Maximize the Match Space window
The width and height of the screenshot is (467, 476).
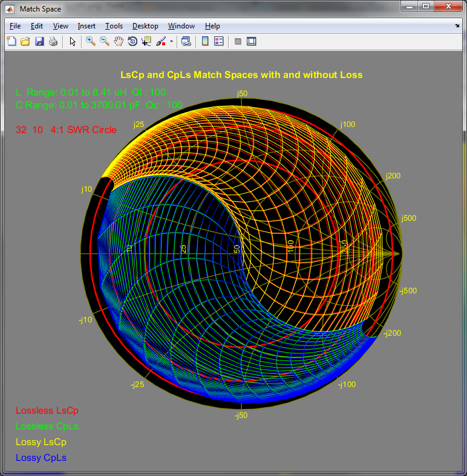point(426,7)
